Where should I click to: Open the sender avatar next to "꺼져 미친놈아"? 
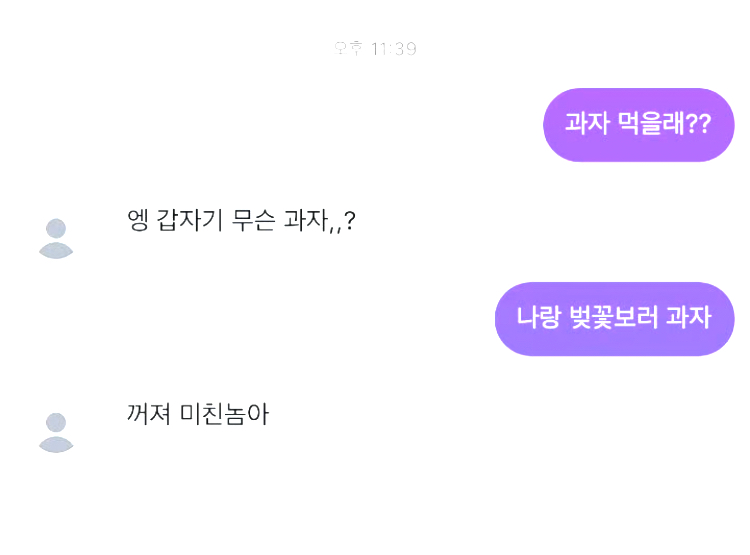pos(56,432)
